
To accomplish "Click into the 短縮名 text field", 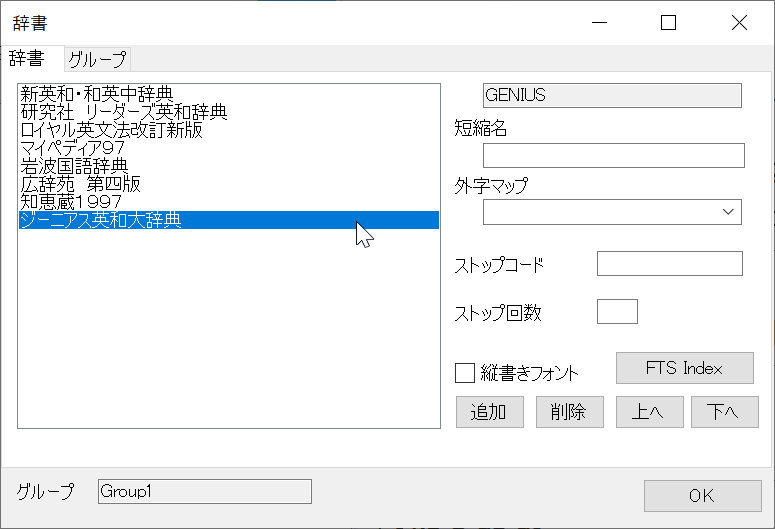I will (614, 156).
